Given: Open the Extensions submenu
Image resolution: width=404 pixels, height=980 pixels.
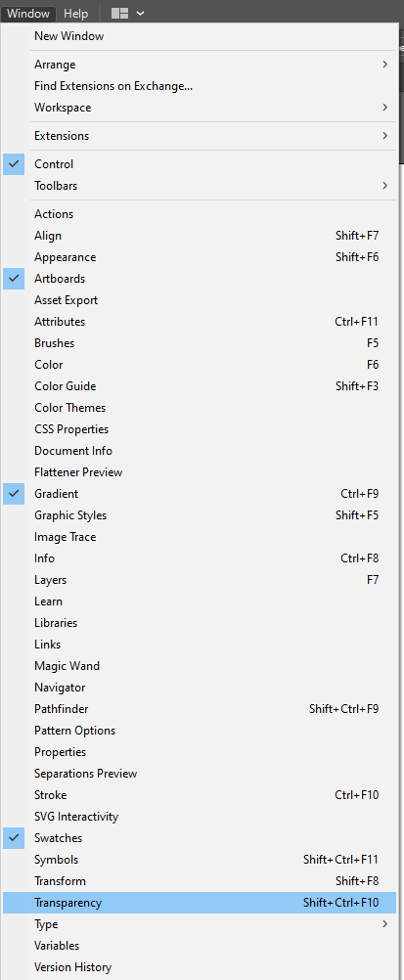Looking at the screenshot, I should (200, 136).
